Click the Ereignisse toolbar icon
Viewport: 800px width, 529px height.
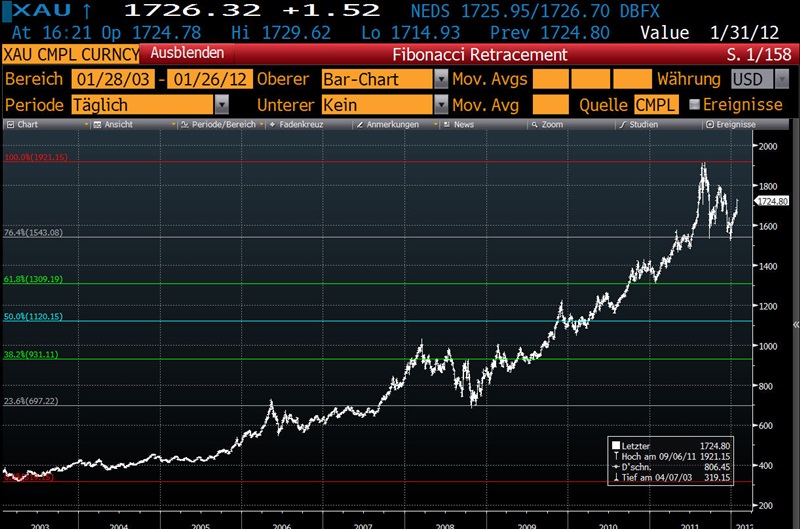[x=730, y=125]
